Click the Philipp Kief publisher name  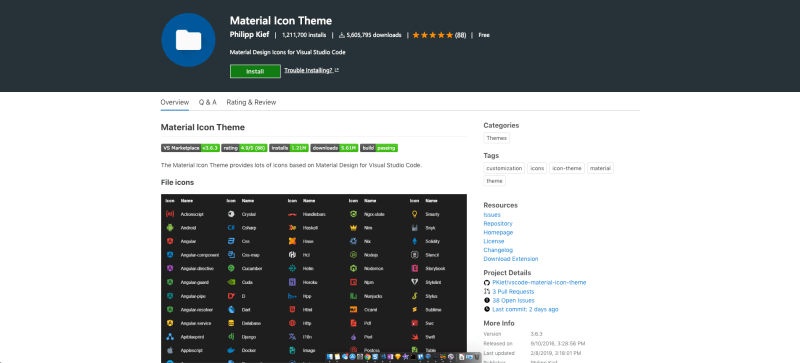[249, 35]
